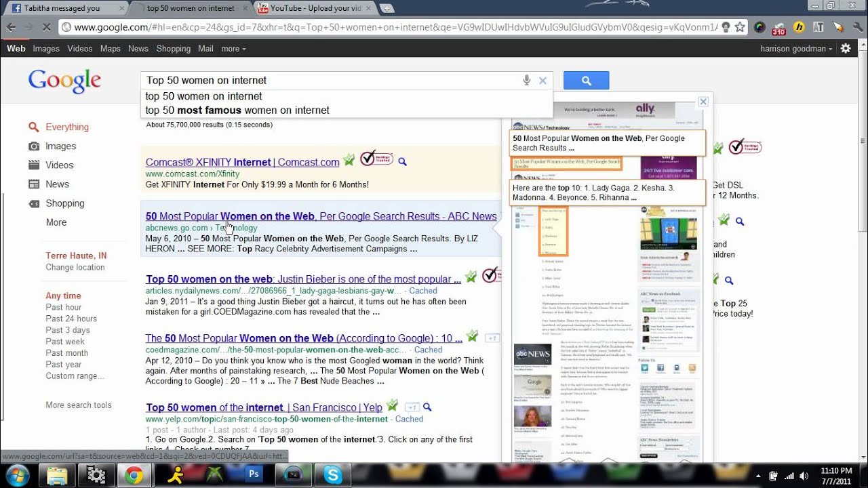The image size is (868, 488).
Task: Select Everything in left sidebar
Action: click(x=66, y=127)
